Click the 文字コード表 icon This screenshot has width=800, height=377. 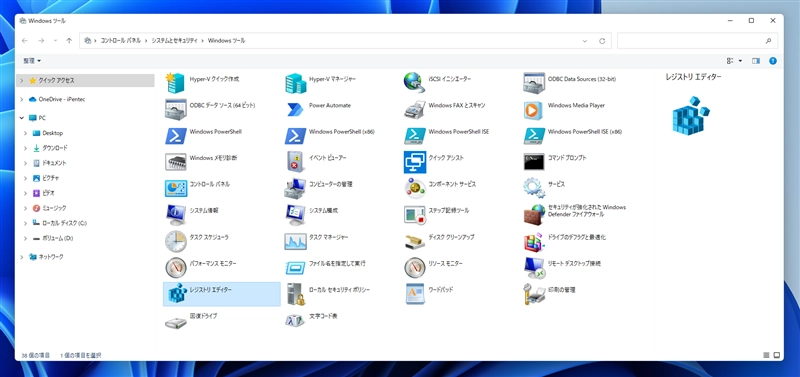(295, 320)
